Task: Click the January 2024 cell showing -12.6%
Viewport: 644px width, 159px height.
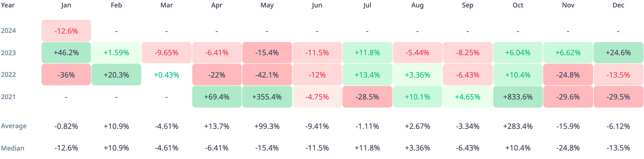Action: click(66, 31)
